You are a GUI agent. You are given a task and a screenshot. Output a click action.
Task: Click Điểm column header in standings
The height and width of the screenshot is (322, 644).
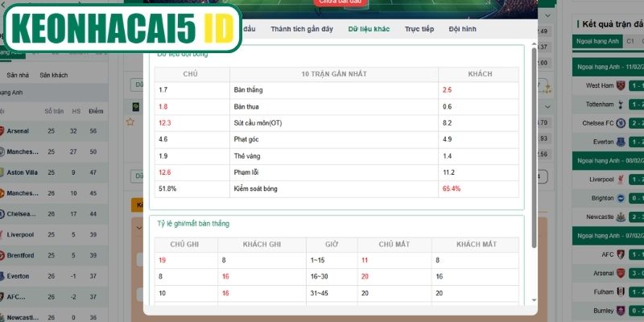96,111
